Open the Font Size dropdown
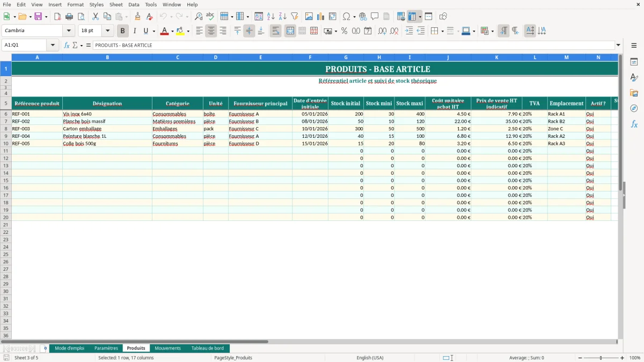Viewport: 644px width, 362px height. coord(107,31)
